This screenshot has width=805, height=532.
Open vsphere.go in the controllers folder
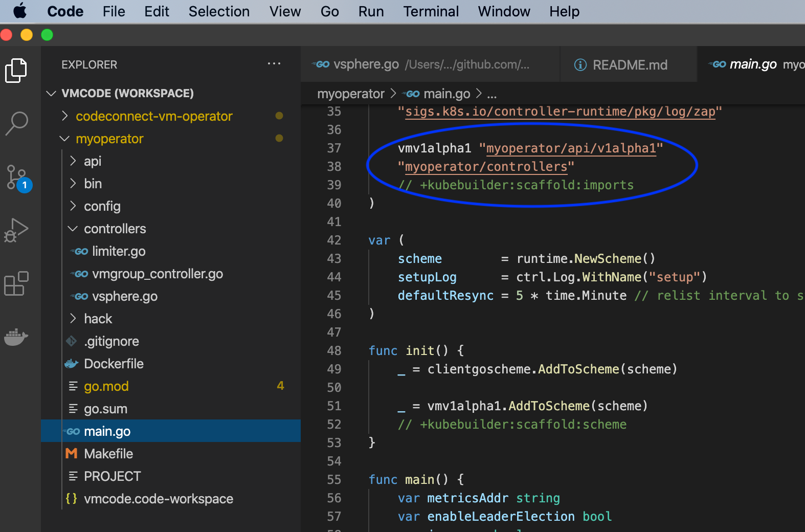tap(125, 296)
